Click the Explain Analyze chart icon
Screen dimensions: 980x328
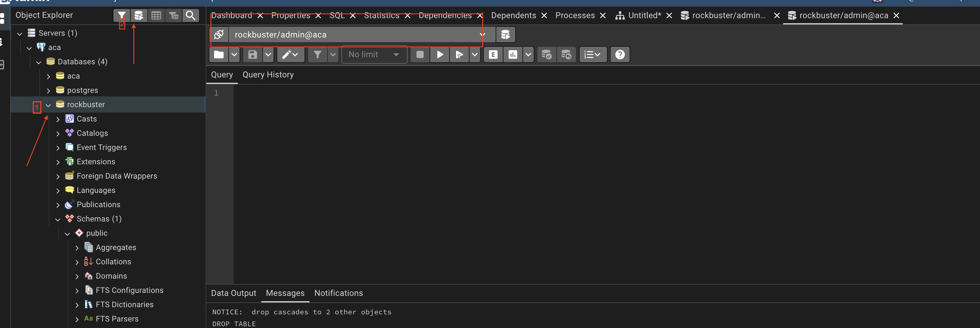513,54
